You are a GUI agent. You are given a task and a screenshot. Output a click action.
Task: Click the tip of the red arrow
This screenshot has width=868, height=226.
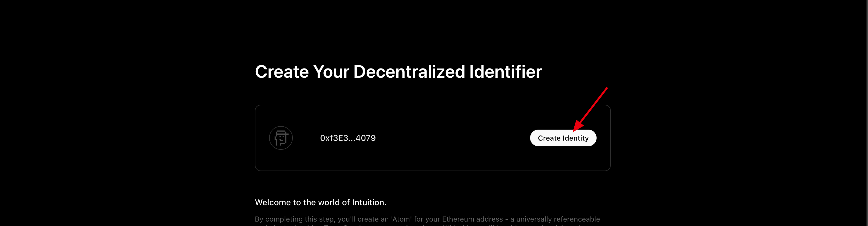(574, 131)
